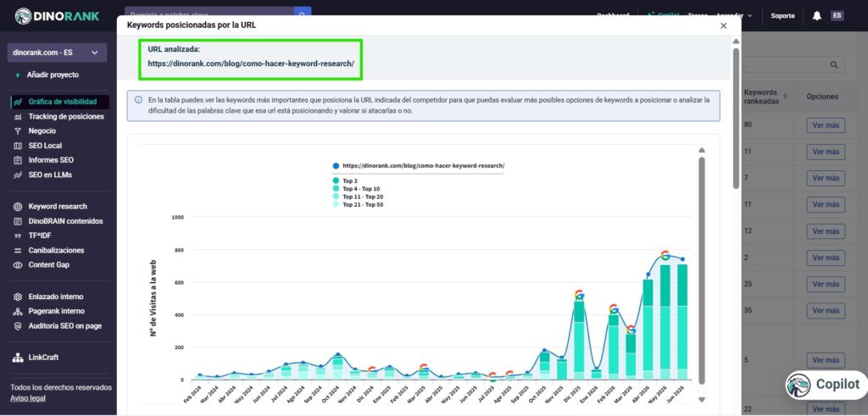Click the info icon in the blue notice
This screenshot has height=416, width=868.
138,100
